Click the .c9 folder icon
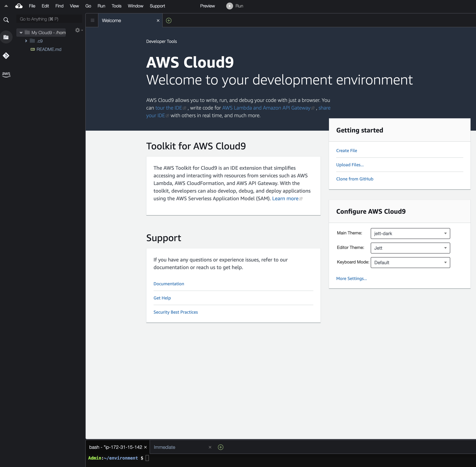 (x=32, y=41)
